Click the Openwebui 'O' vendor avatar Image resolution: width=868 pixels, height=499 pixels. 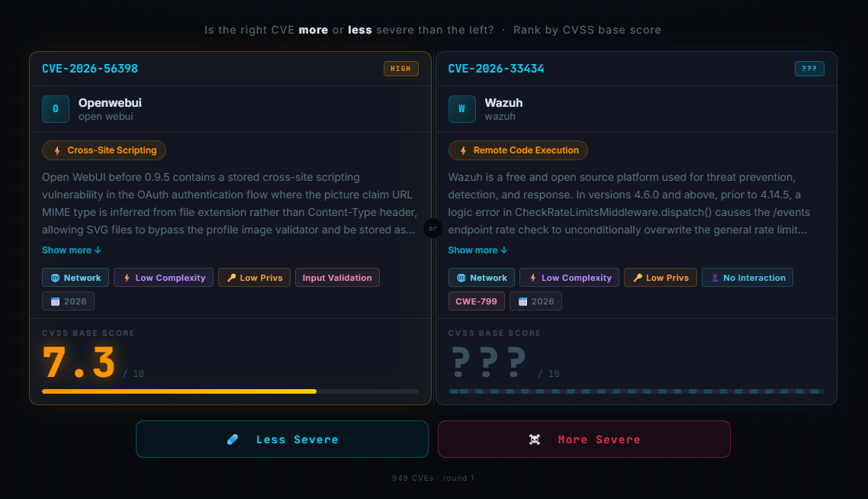click(x=56, y=109)
